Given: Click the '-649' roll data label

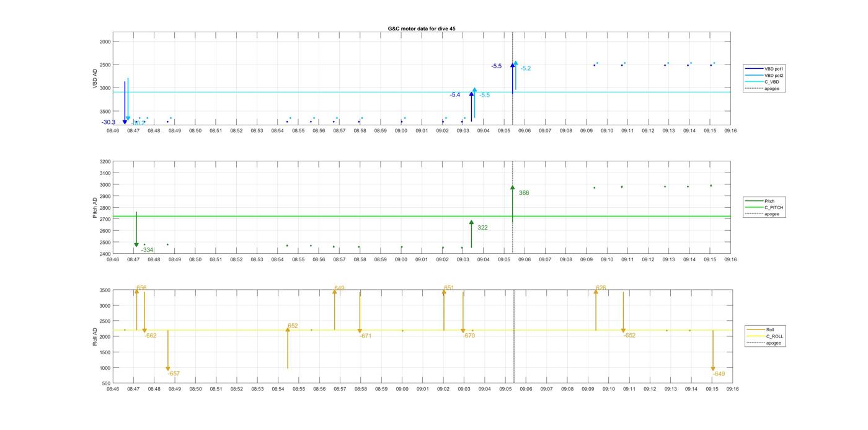Looking at the screenshot, I should (x=719, y=374).
